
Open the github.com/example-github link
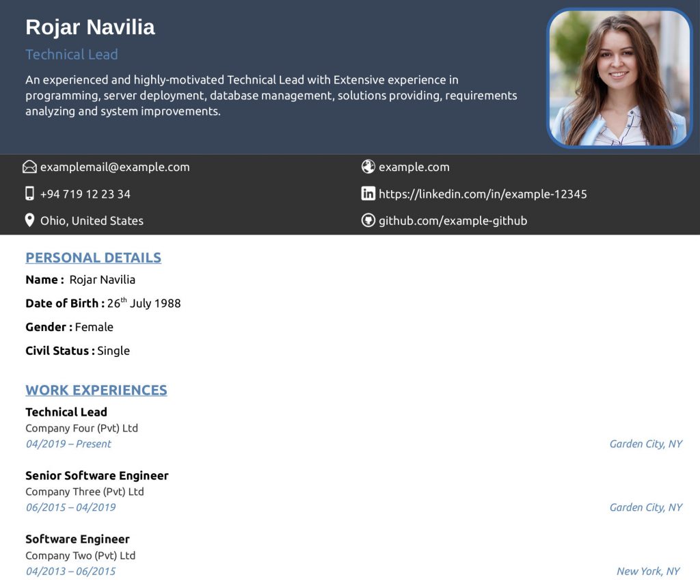tap(453, 220)
